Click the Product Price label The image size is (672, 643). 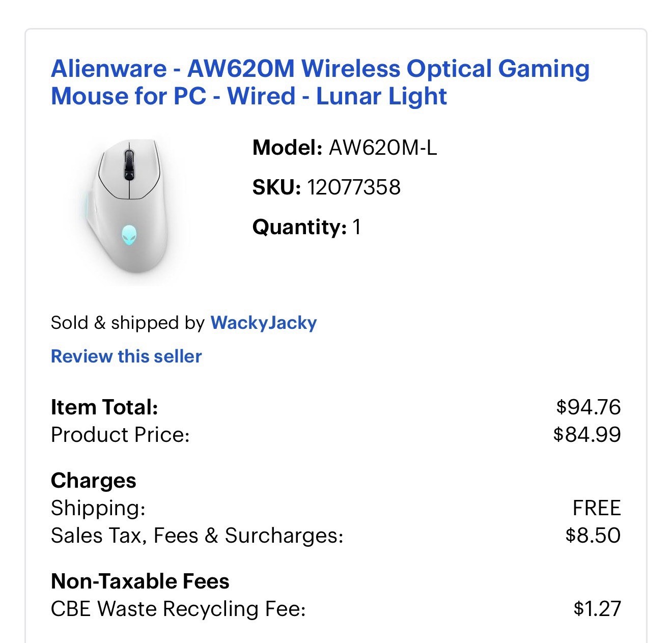click(120, 434)
